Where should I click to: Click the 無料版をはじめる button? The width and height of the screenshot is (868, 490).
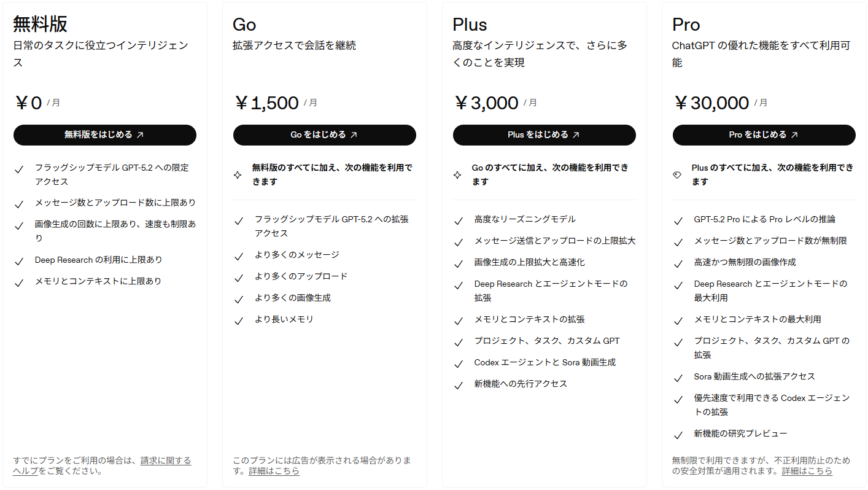104,135
